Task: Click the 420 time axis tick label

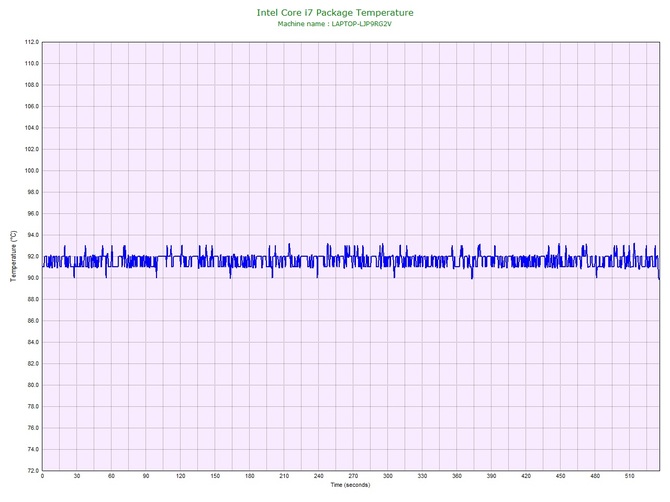Action: tap(526, 476)
